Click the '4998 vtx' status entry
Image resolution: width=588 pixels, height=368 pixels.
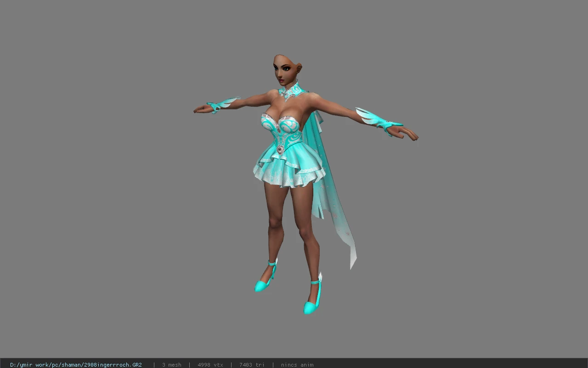point(210,365)
